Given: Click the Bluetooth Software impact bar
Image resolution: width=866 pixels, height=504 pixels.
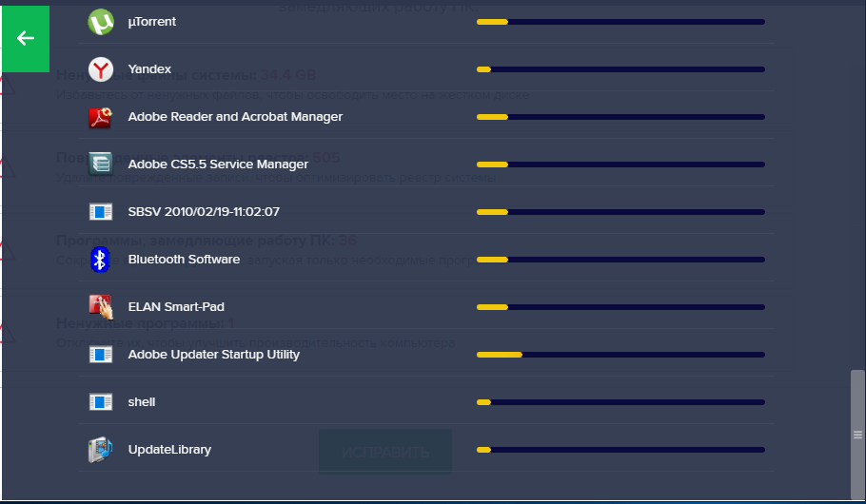Looking at the screenshot, I should click(x=620, y=260).
